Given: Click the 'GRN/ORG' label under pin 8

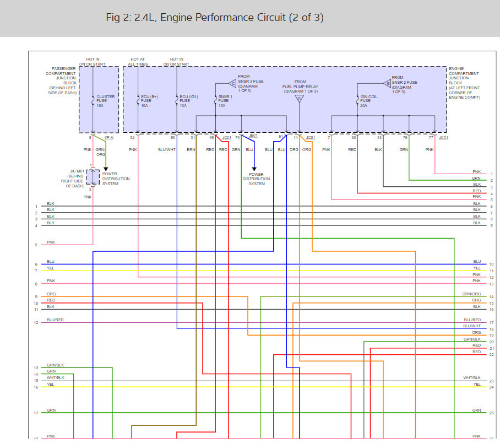Looking at the screenshot, I should pos(100,152).
